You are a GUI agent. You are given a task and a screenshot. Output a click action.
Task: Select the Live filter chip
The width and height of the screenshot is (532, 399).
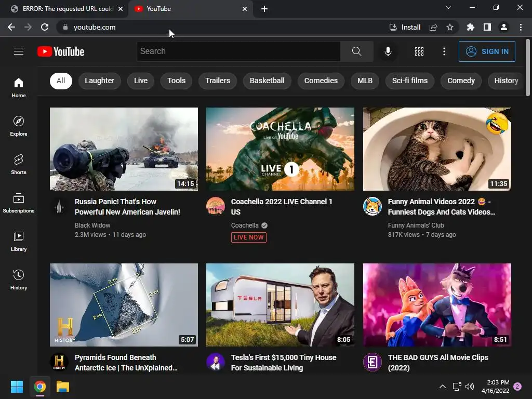coord(140,81)
